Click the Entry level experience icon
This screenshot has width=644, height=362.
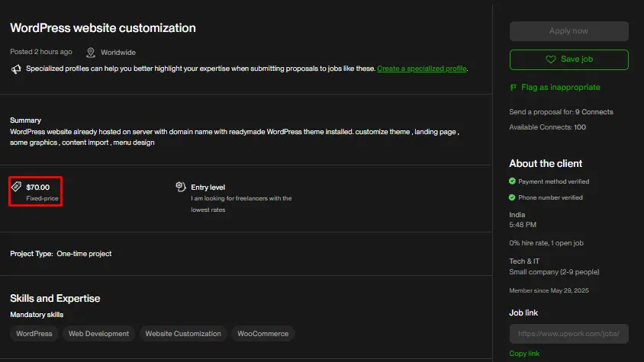point(181,187)
